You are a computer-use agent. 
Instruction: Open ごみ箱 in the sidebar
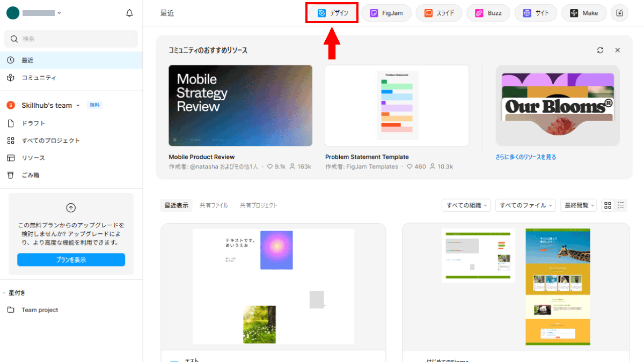(30, 175)
